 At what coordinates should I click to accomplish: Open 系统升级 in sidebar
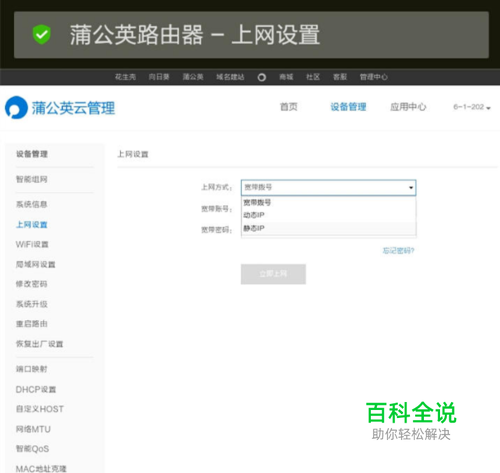(32, 304)
